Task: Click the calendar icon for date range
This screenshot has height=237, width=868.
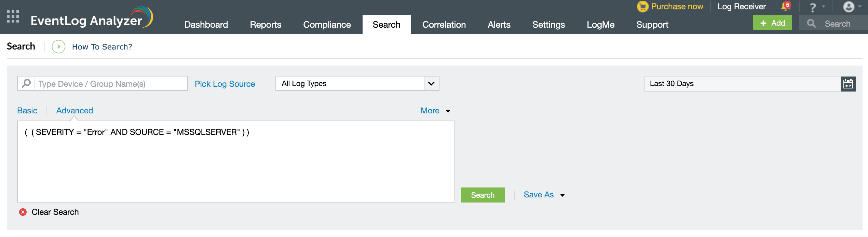Action: (x=848, y=84)
